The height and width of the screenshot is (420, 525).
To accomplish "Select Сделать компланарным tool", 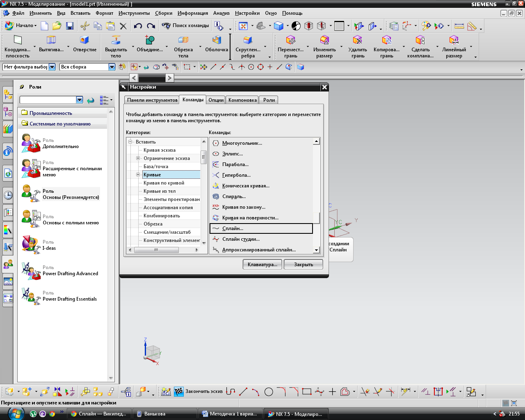I will [x=420, y=46].
